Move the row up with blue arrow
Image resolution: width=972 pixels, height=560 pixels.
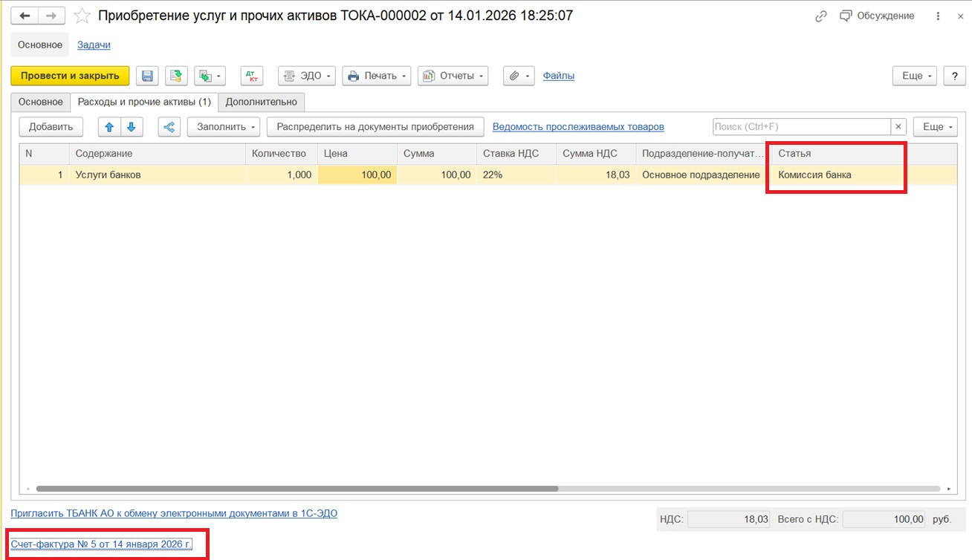(x=109, y=127)
